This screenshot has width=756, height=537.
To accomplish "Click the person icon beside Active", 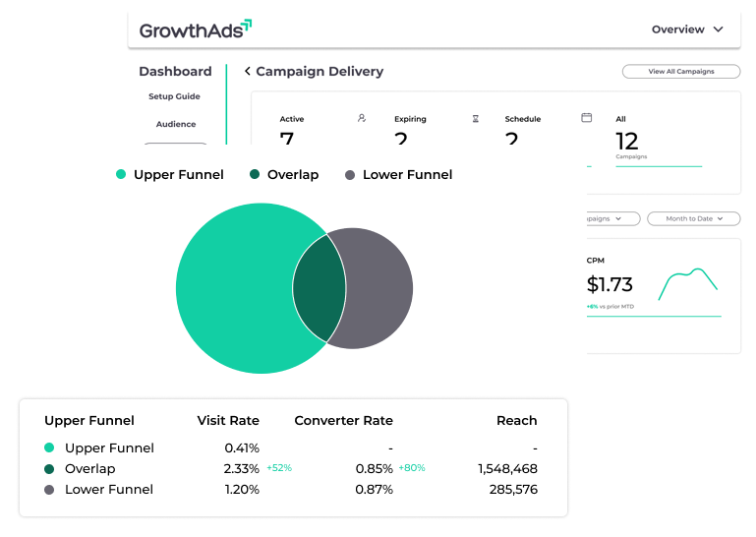I will click(362, 118).
